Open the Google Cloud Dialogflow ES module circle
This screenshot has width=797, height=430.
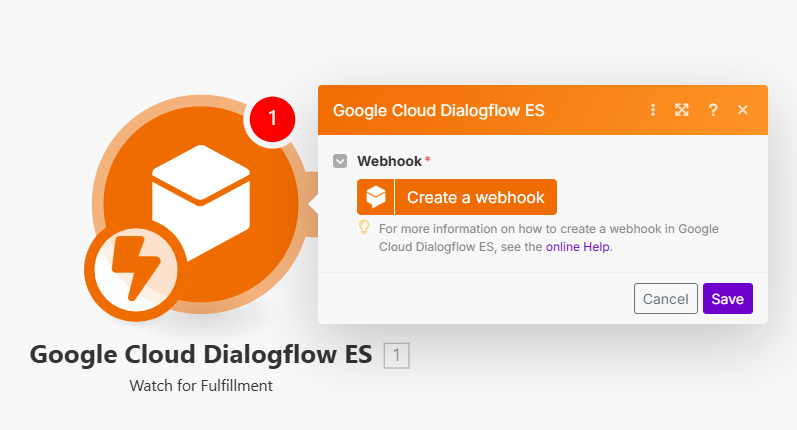click(x=201, y=203)
